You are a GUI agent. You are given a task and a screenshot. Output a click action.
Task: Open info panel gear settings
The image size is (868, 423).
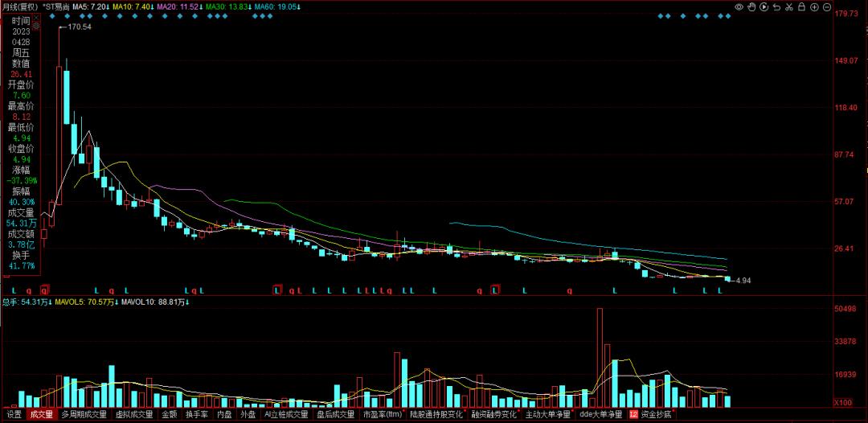tap(36, 26)
